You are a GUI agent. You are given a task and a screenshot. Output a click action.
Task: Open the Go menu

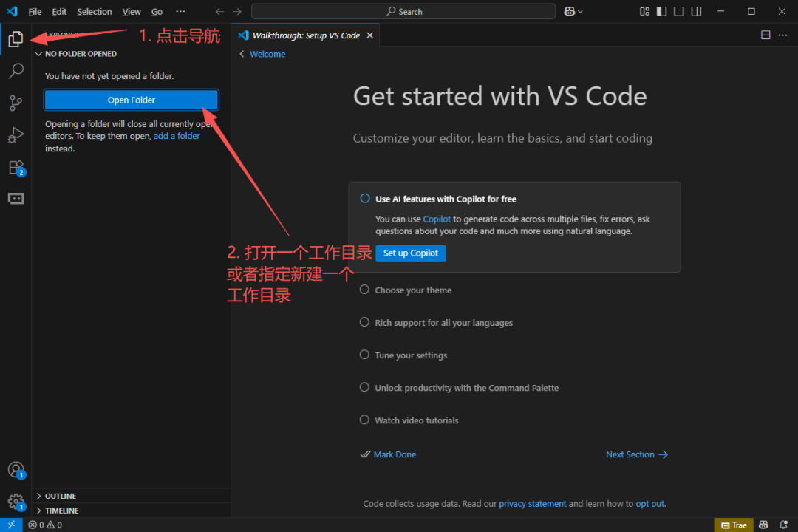coord(157,11)
